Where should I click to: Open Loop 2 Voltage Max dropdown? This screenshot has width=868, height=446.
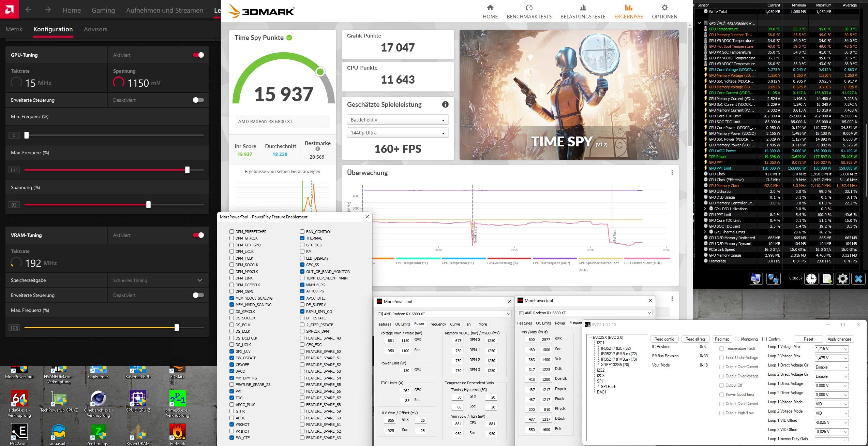pyautogui.click(x=832, y=358)
